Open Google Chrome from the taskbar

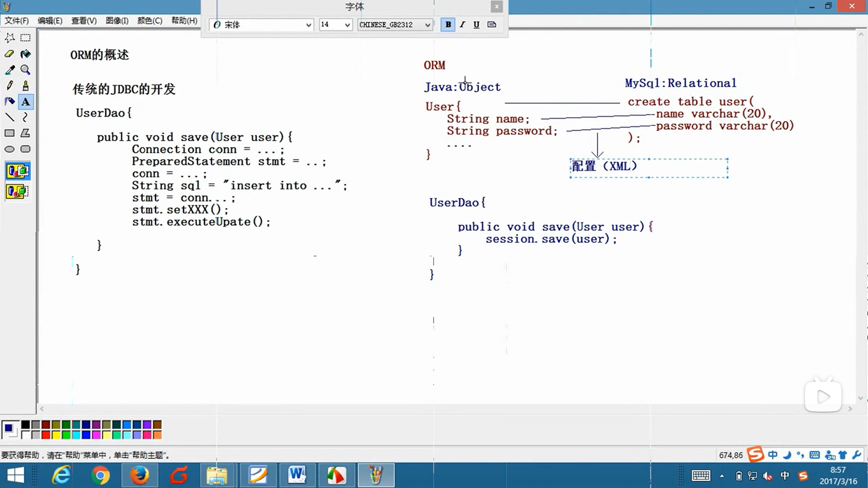(100, 475)
